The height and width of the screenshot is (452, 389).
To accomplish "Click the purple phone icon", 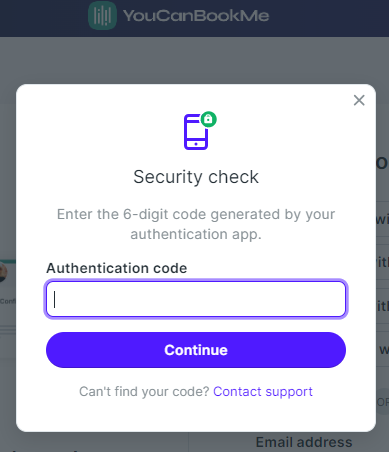I will pos(196,132).
